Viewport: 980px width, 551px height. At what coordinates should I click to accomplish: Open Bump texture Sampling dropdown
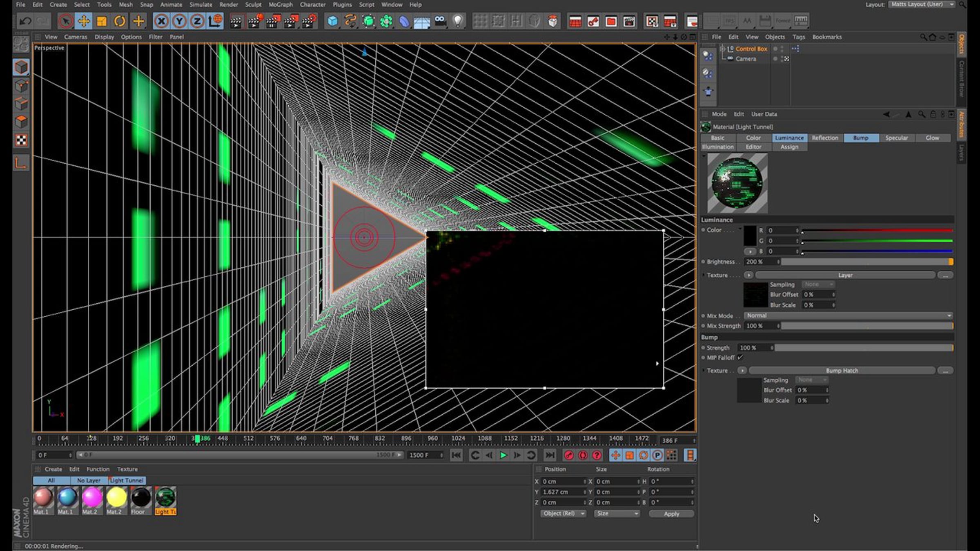click(812, 380)
